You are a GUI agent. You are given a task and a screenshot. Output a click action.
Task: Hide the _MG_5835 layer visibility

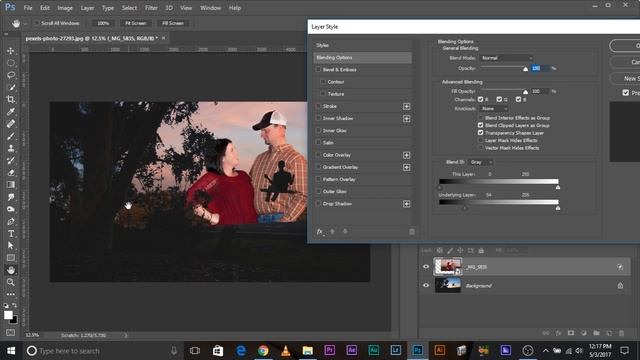pyautogui.click(x=426, y=267)
